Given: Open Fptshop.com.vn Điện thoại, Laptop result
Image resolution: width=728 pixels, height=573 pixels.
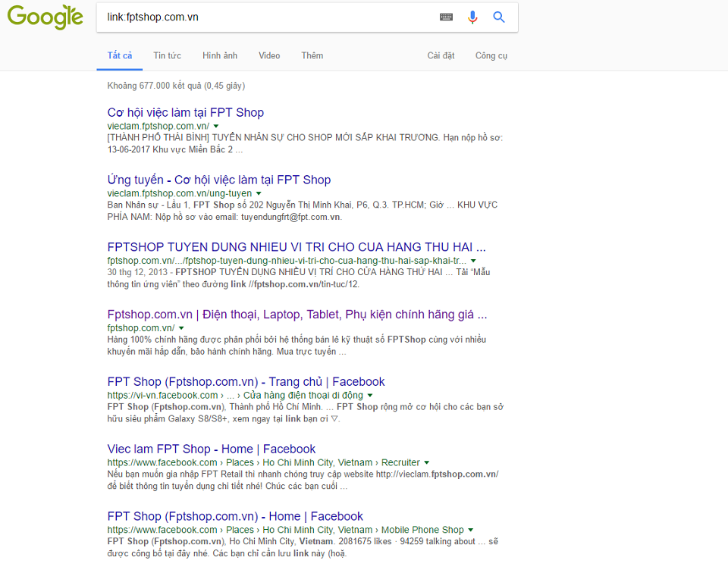Looking at the screenshot, I should coord(297,315).
